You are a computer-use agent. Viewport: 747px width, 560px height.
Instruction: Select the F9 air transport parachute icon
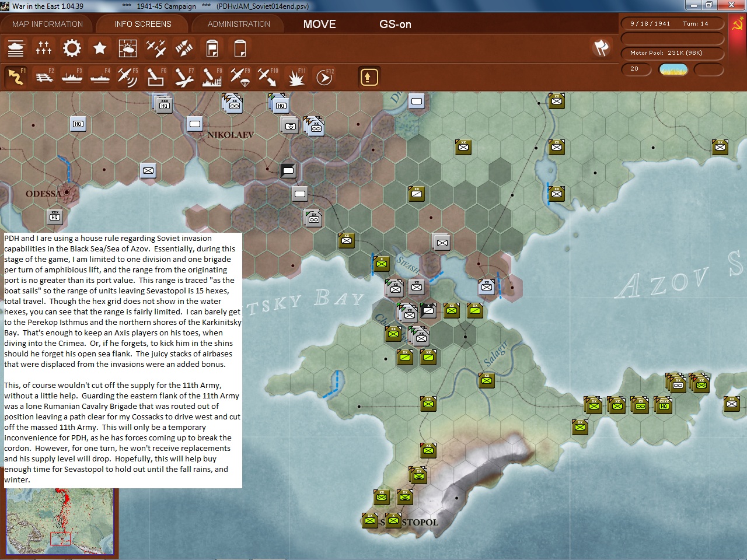coord(240,77)
